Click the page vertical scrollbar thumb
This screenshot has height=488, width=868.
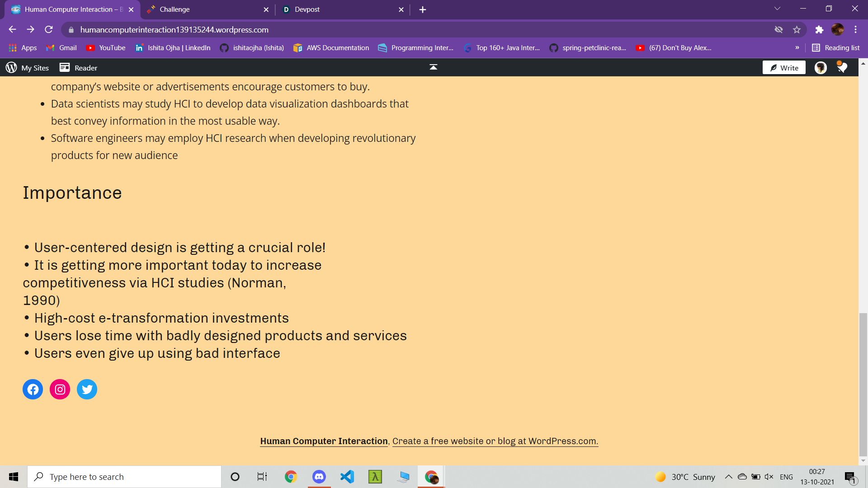point(863,384)
